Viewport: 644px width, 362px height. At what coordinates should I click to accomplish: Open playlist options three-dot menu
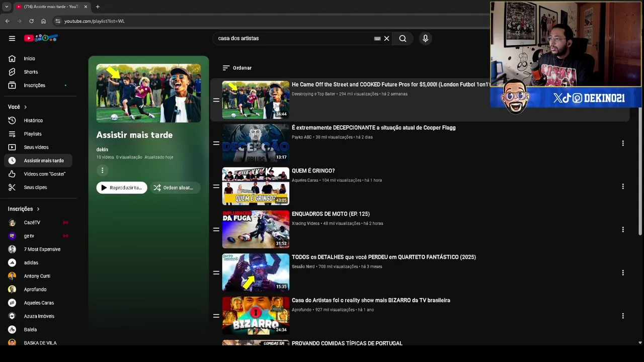tap(102, 170)
